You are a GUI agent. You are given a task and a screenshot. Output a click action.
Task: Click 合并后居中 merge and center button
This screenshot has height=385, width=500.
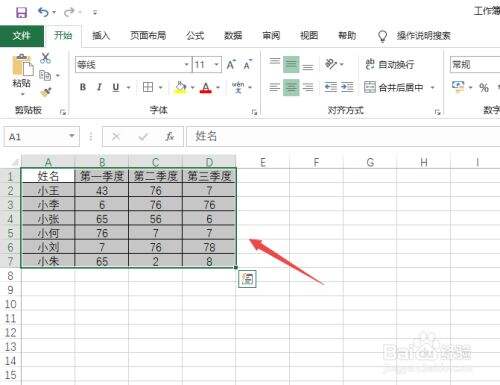pos(394,87)
